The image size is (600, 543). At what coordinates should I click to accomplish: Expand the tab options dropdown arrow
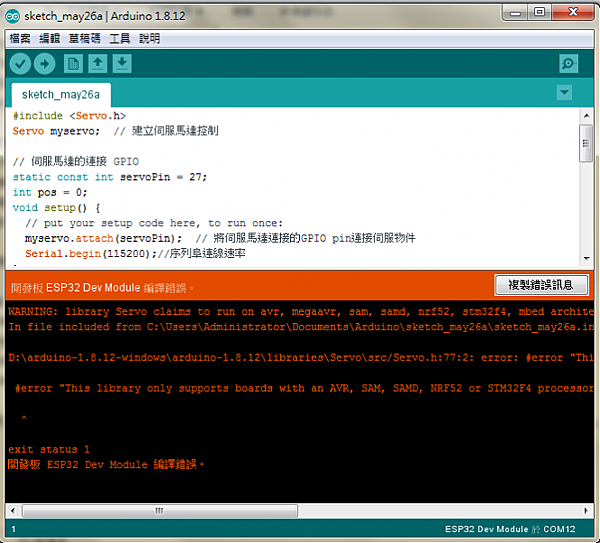(x=564, y=93)
